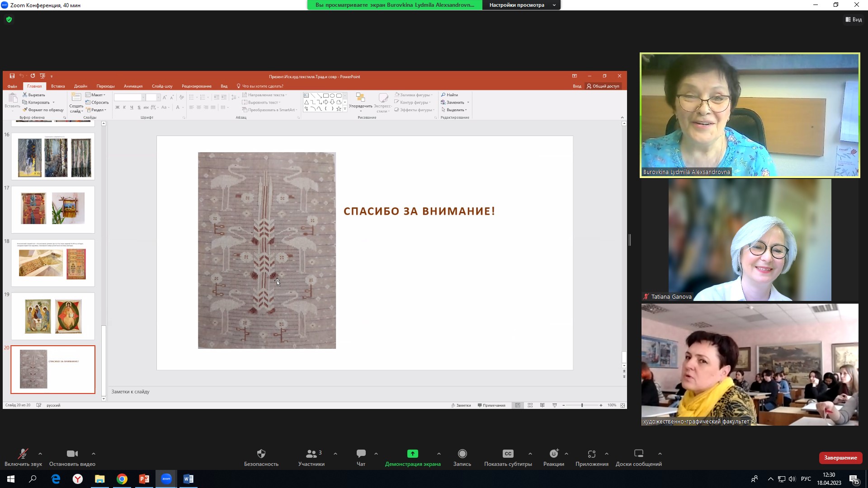
Task: Open the Вставка ribbon tab
Action: (x=58, y=86)
